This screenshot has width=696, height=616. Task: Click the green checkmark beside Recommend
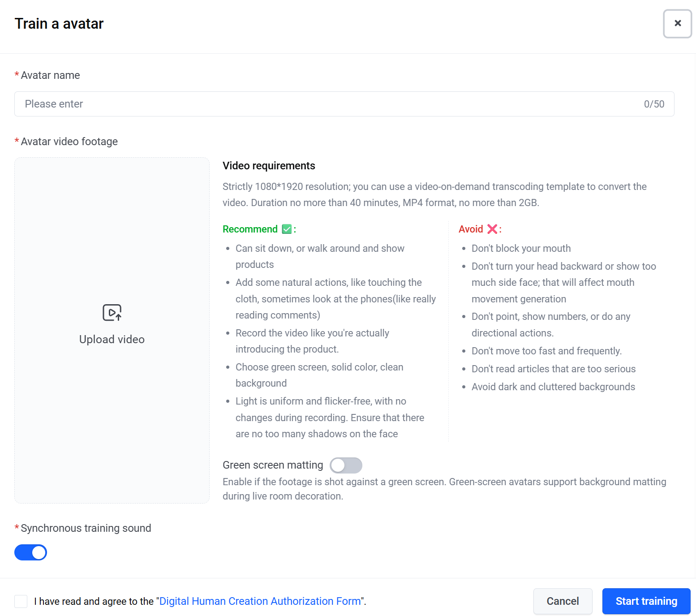click(287, 229)
